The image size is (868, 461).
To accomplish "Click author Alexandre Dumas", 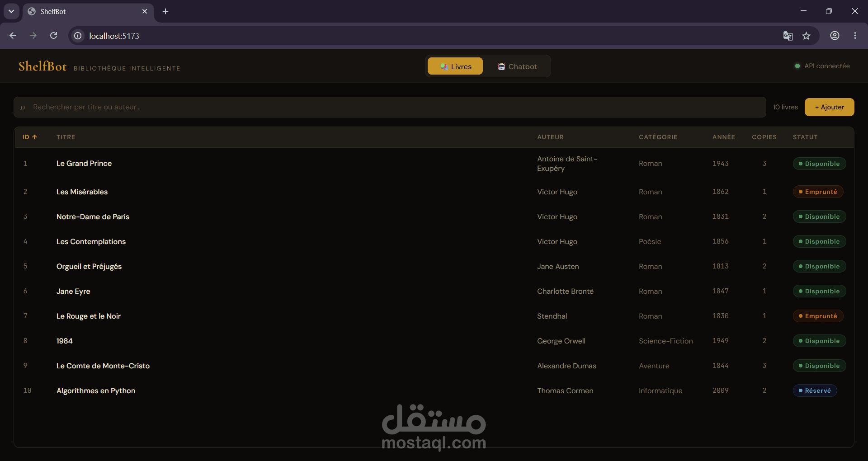I will pos(566,366).
